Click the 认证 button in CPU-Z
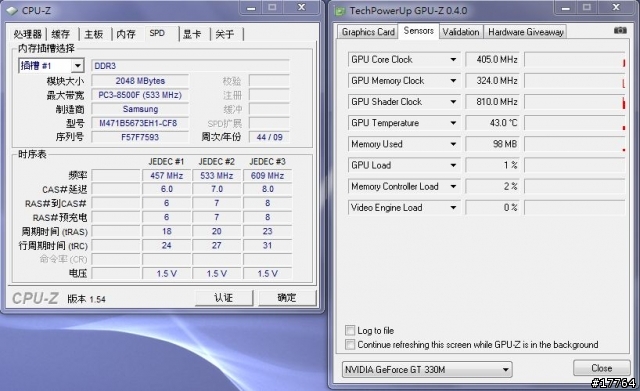640x391 pixels. click(x=224, y=298)
